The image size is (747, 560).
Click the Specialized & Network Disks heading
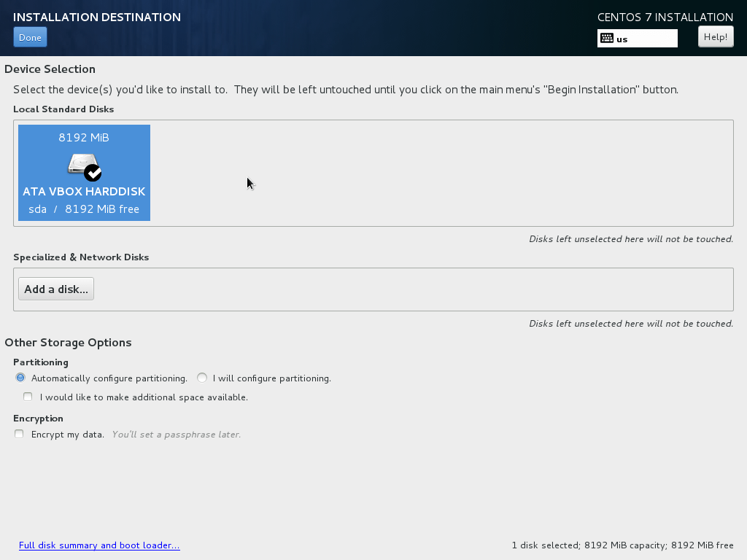(81, 257)
